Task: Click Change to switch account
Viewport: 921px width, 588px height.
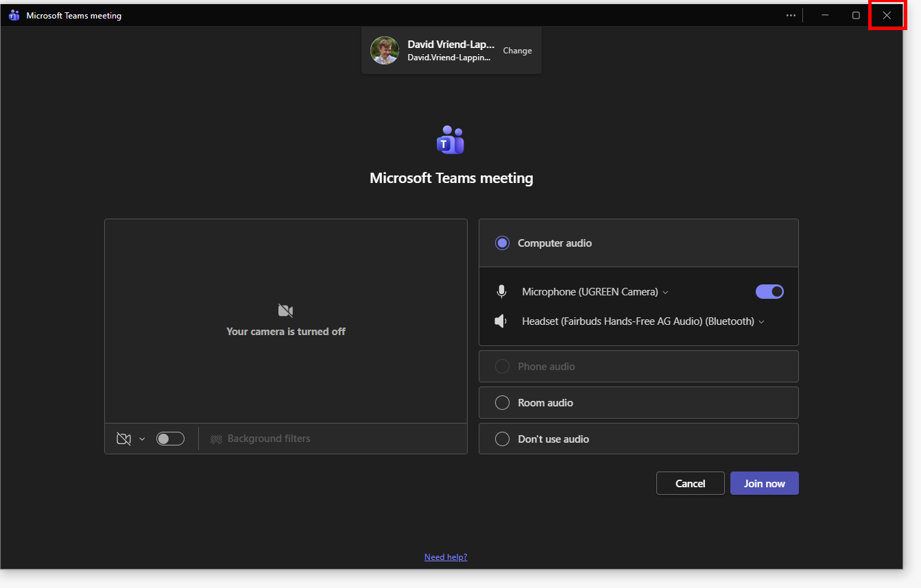Action: [x=517, y=51]
